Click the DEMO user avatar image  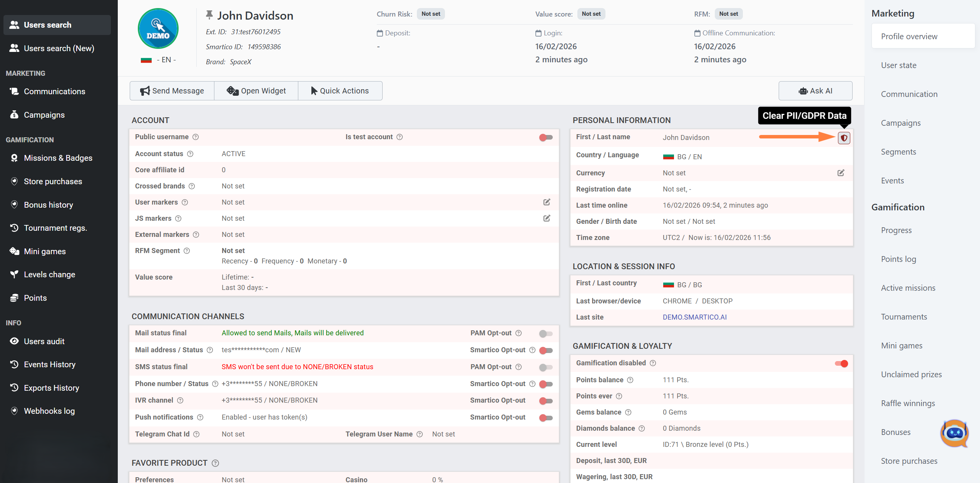tap(158, 28)
